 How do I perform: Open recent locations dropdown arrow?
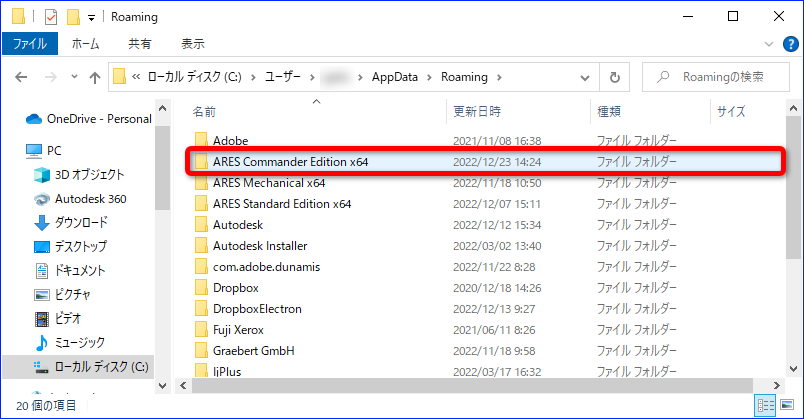74,77
